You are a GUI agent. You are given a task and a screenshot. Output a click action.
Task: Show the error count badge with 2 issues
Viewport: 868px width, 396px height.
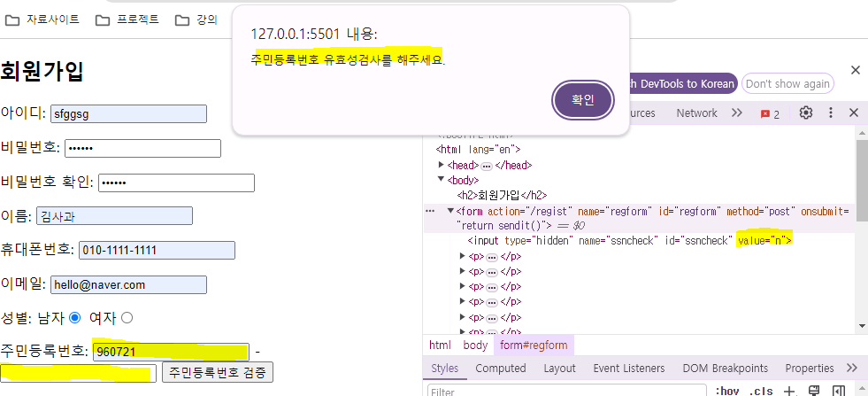point(770,113)
